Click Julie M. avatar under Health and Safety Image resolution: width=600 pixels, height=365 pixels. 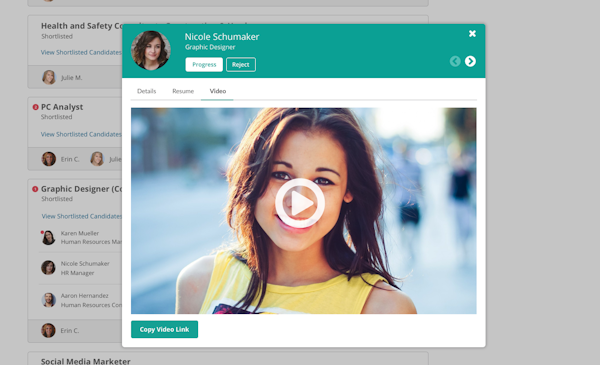(x=49, y=77)
